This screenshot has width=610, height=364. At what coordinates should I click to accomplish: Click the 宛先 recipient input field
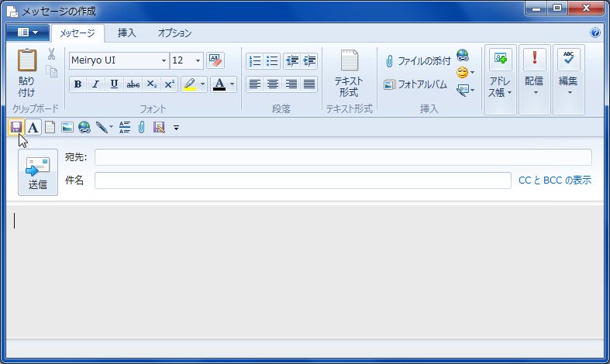point(343,157)
